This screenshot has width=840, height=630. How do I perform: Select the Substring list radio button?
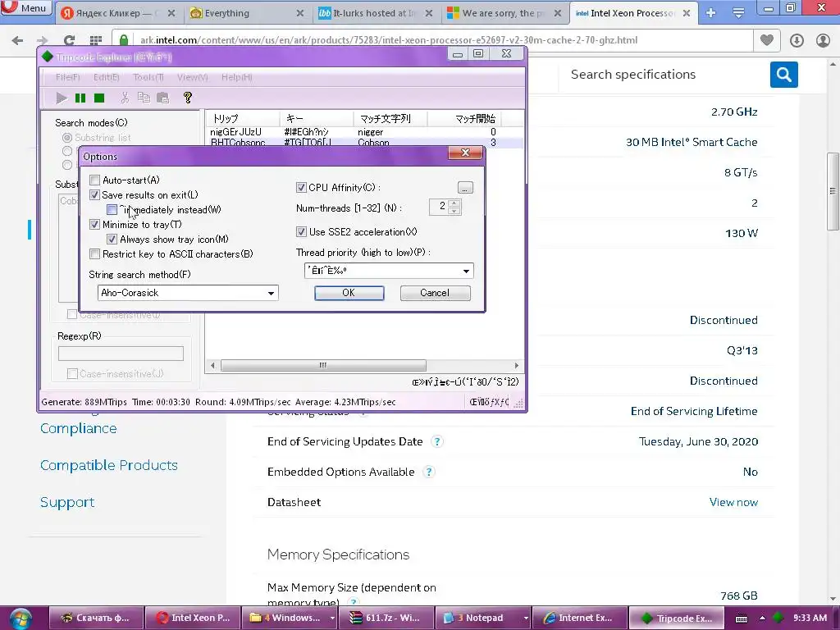point(67,138)
